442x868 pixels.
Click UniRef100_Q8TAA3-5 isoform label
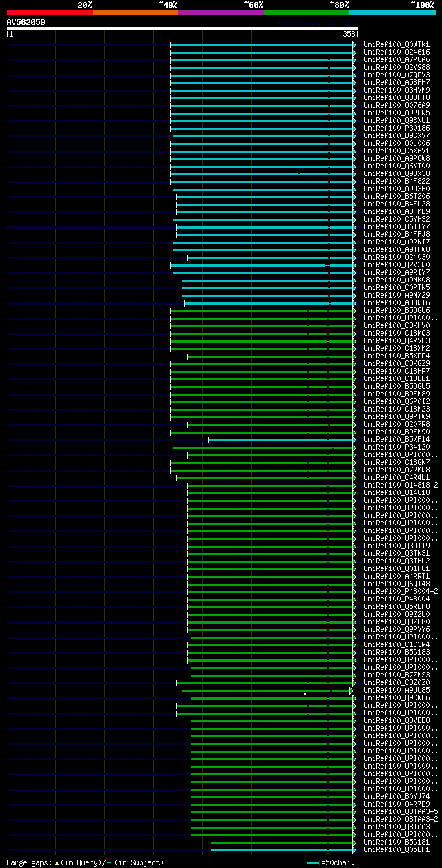tap(401, 811)
